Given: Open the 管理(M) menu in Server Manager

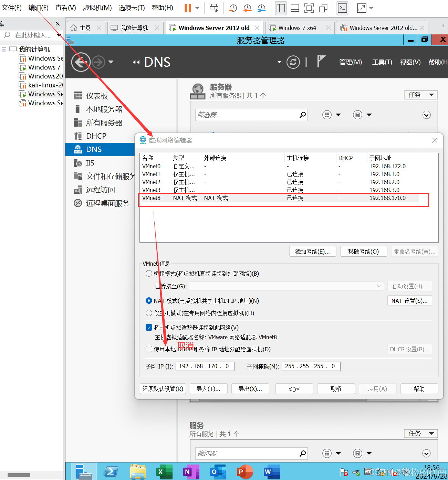Looking at the screenshot, I should [351, 62].
